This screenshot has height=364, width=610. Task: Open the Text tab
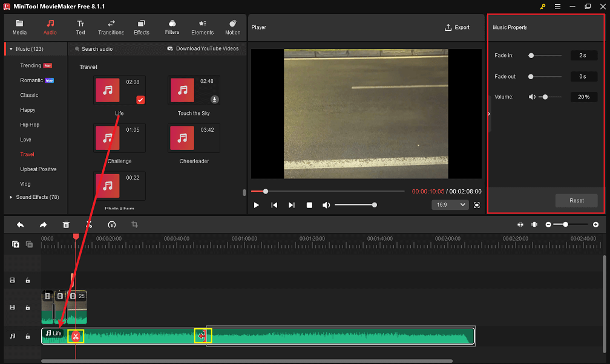tap(80, 28)
